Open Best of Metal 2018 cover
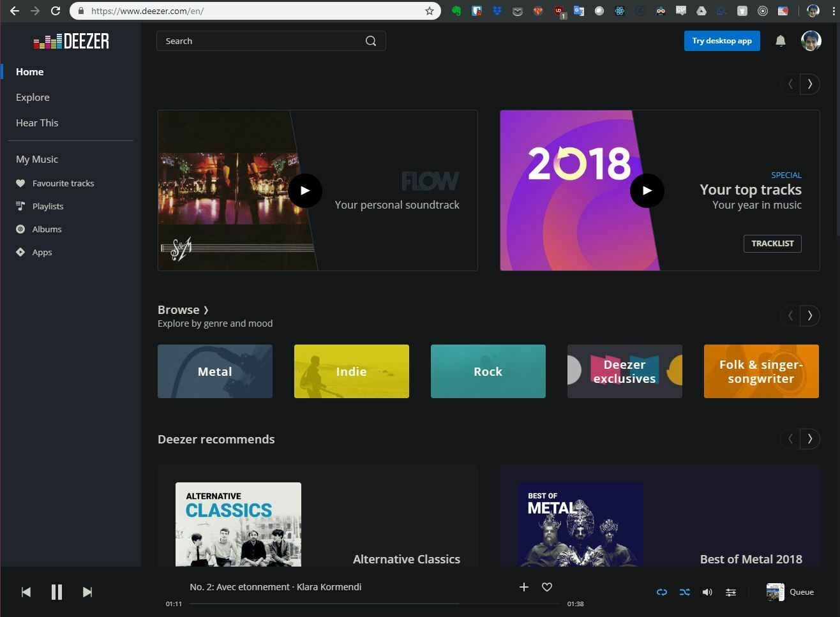 pos(580,524)
